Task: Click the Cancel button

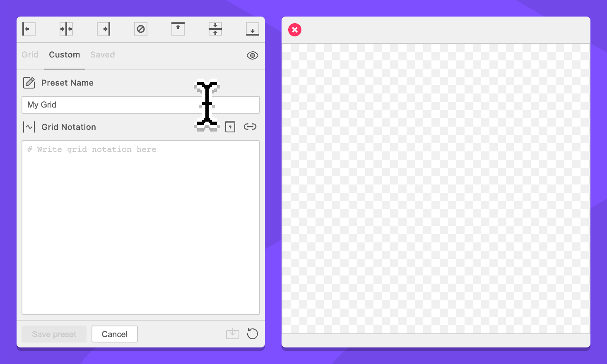Action: (x=115, y=334)
